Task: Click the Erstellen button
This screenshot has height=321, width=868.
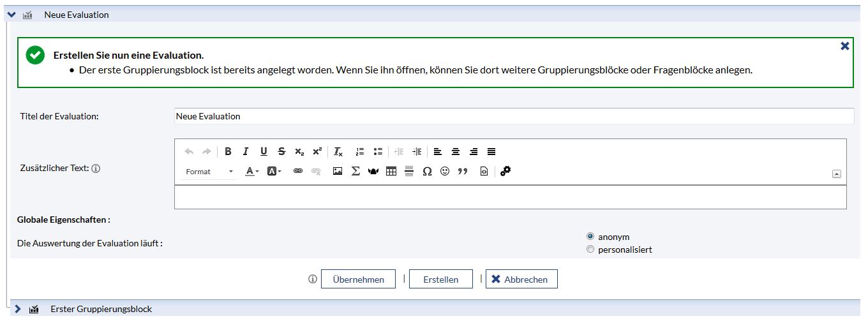Action: (x=440, y=280)
